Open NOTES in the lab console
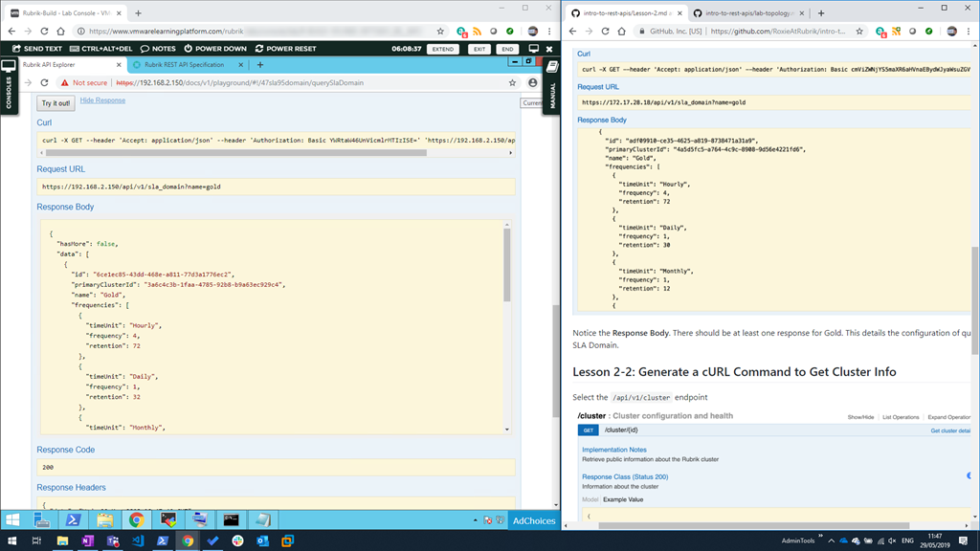 [158, 49]
